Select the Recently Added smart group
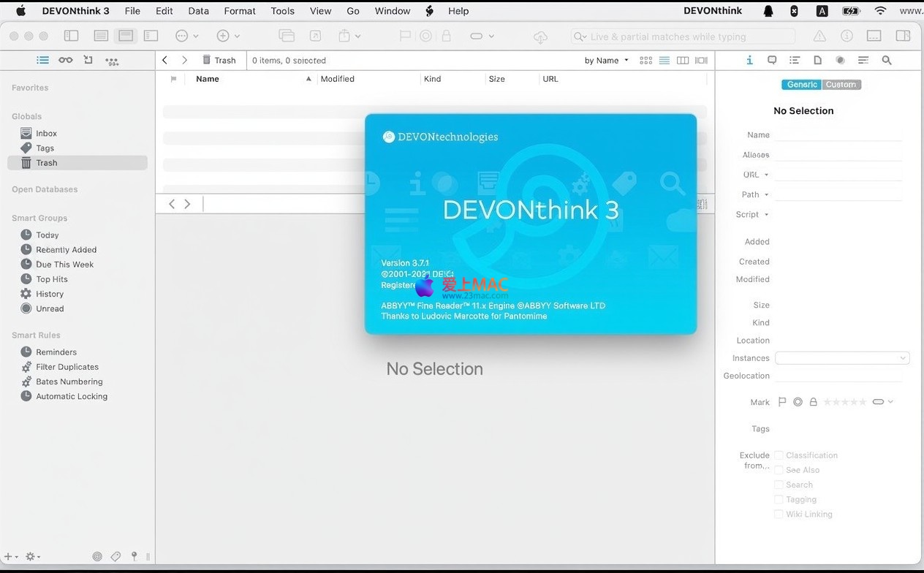This screenshot has height=573, width=924. (66, 250)
